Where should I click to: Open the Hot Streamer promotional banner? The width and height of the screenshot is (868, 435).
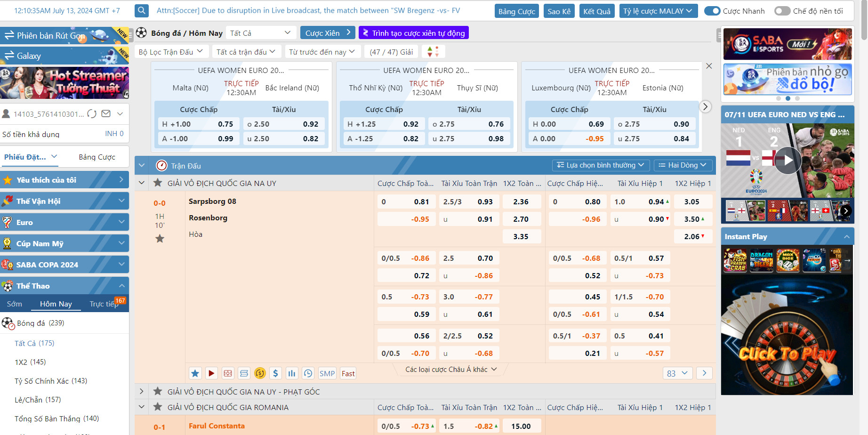64,83
